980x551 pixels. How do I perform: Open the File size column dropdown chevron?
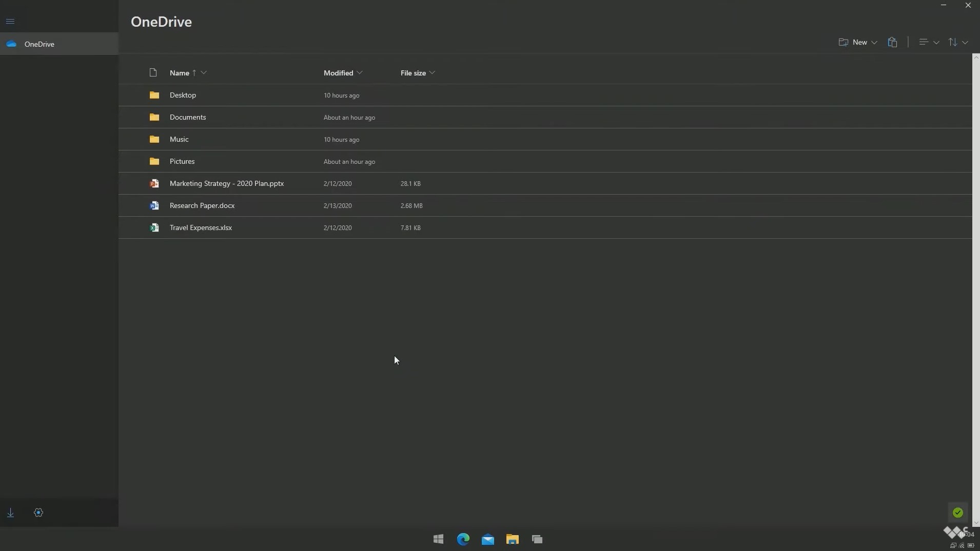click(432, 72)
